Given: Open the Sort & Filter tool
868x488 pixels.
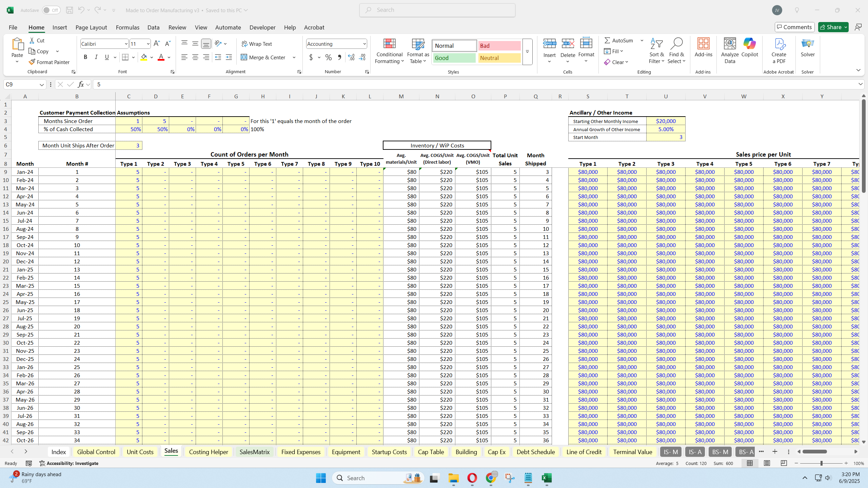Looking at the screenshot, I should (x=656, y=51).
